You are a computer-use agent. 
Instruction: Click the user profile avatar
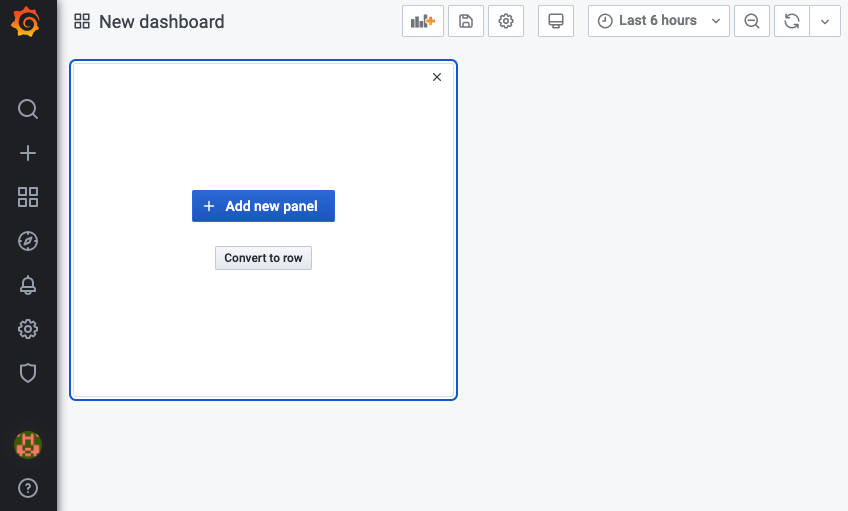click(x=28, y=445)
